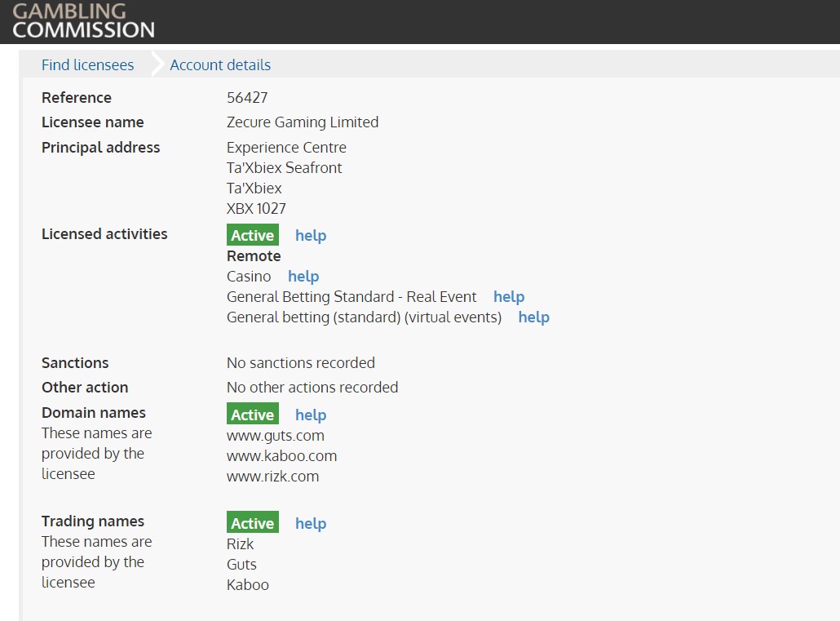
Task: Open the Account details breadcrumb link
Action: [220, 65]
